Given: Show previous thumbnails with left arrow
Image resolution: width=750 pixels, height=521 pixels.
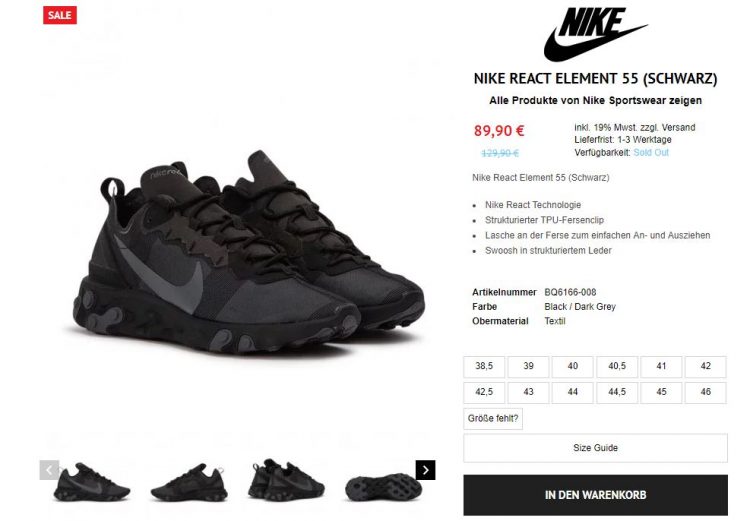Looking at the screenshot, I should [49, 470].
